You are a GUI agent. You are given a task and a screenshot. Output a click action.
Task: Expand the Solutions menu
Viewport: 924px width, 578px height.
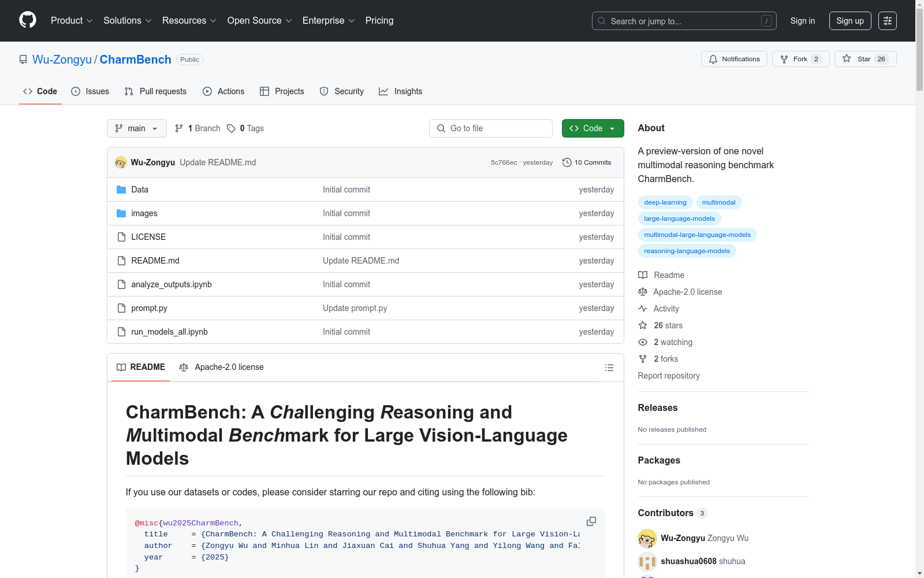click(128, 20)
